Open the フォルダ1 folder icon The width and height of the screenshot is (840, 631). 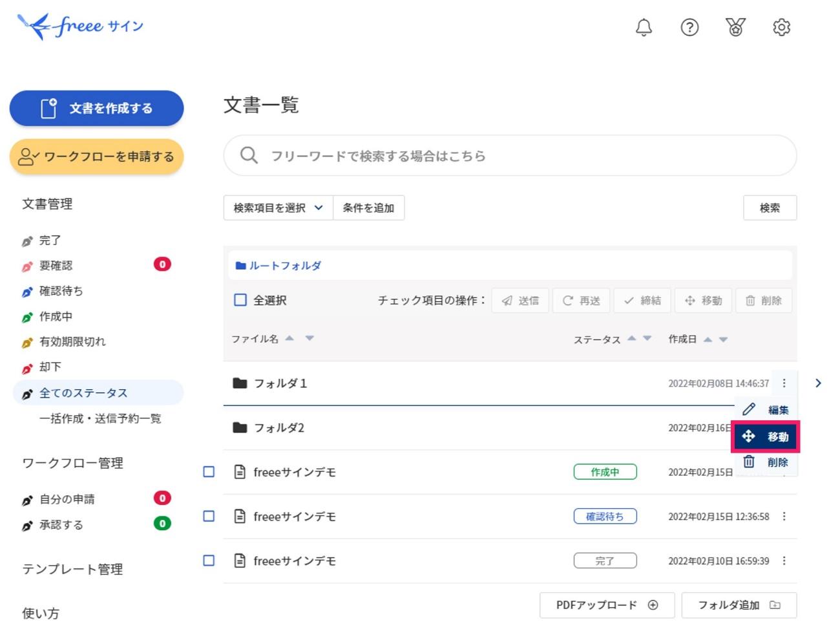click(x=240, y=383)
